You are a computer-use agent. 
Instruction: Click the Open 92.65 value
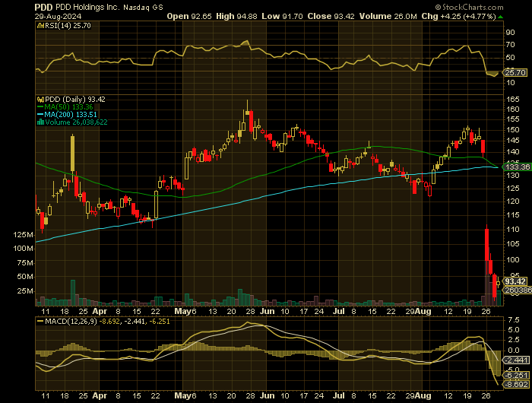(x=189, y=16)
